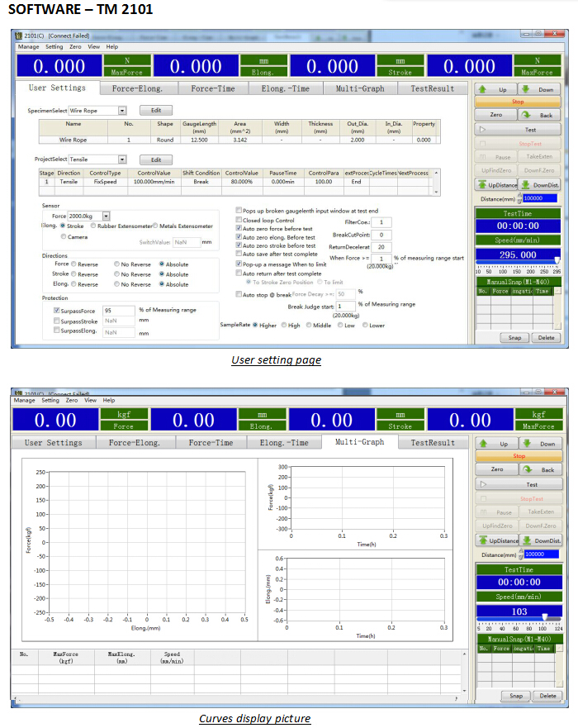Image resolution: width=578 pixels, height=728 pixels.
Task: Enable the Closed loop Control checkbox
Action: (239, 221)
